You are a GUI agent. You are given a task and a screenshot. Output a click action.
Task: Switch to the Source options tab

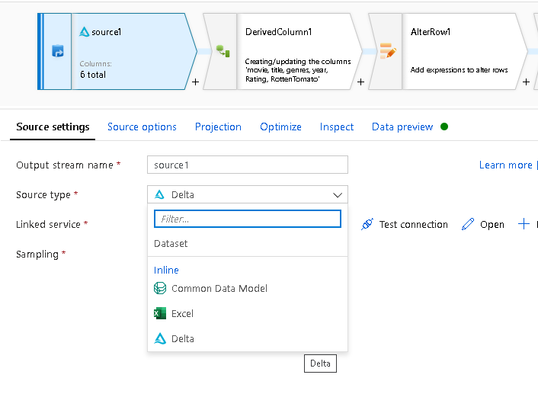[x=142, y=127]
